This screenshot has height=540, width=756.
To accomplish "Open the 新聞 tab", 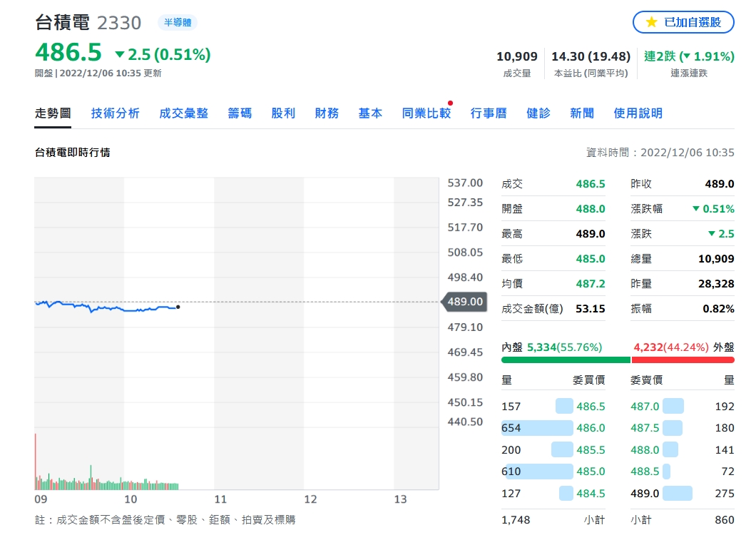I will 582,113.
